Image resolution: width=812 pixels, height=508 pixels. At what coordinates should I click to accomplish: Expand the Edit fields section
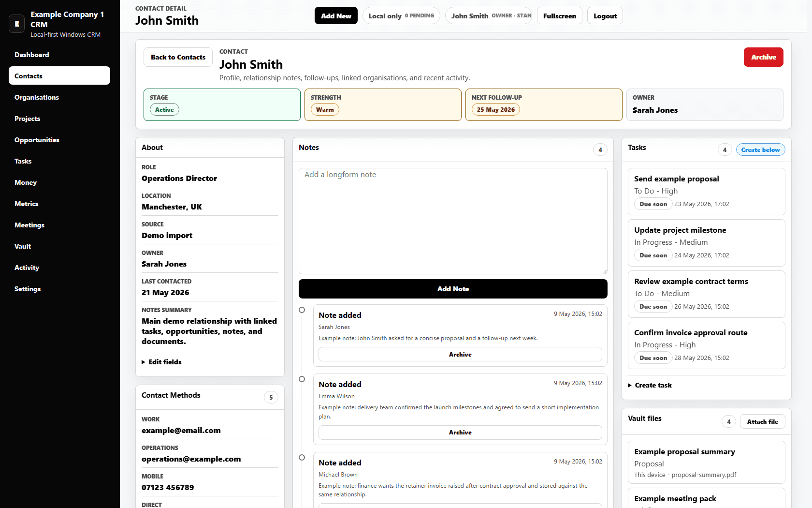coord(161,362)
